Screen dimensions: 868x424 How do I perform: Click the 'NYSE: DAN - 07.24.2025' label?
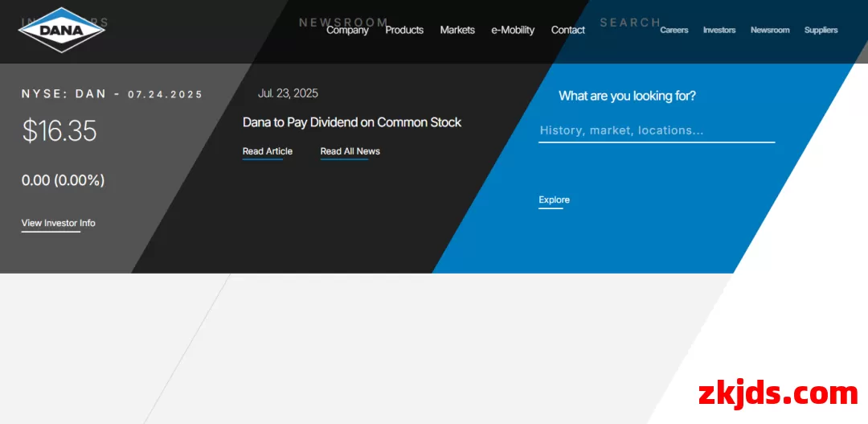click(113, 94)
